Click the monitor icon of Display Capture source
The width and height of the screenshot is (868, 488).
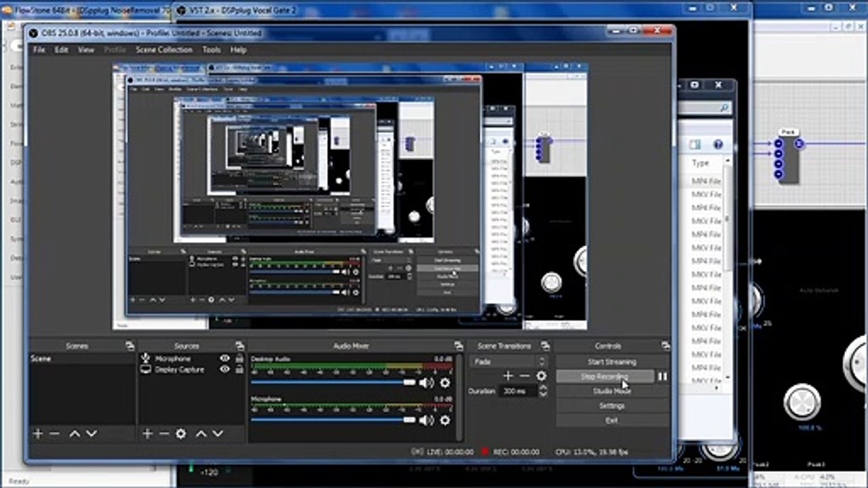145,369
